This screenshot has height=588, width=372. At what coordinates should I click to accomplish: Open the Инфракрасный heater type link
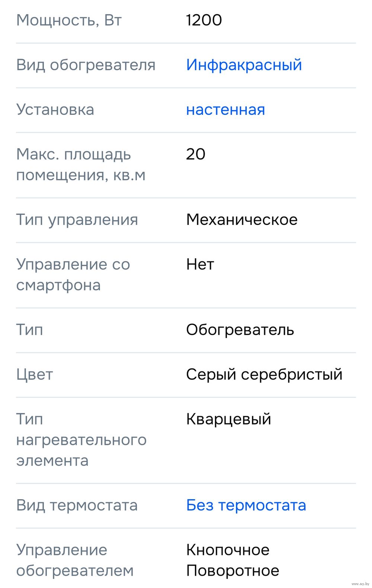coord(244,65)
